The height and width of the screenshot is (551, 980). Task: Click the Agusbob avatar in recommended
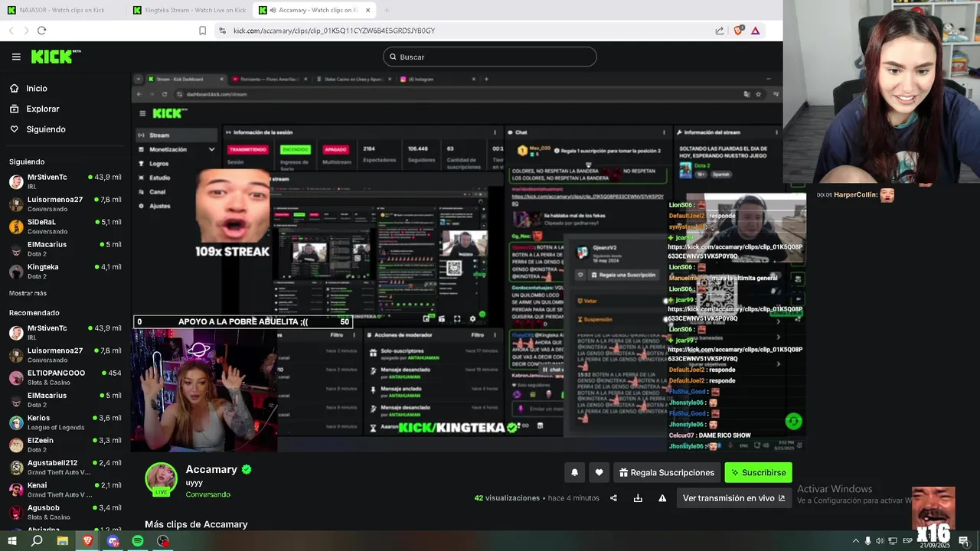[16, 512]
